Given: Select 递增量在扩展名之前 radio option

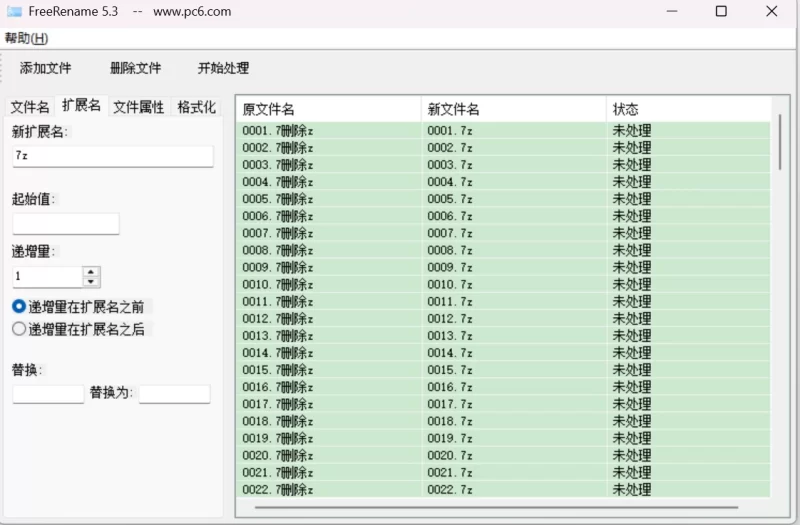Looking at the screenshot, I should [19, 306].
